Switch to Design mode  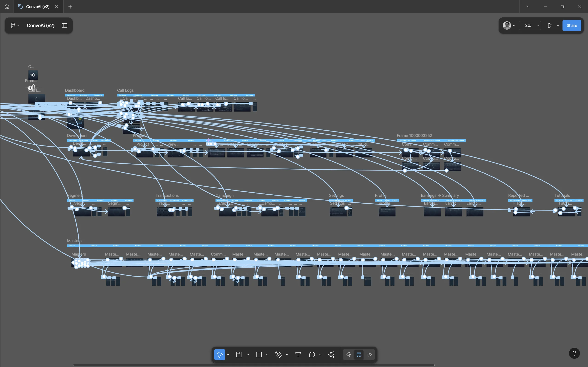[x=359, y=355]
